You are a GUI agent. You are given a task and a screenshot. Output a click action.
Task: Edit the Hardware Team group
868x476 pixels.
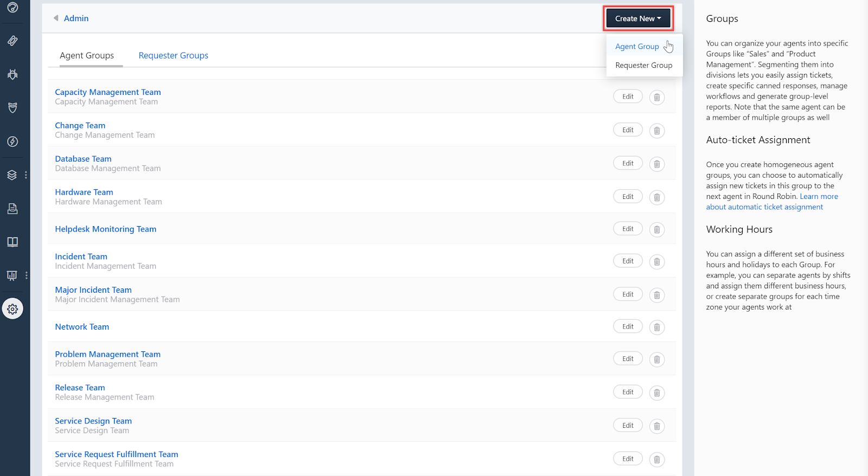(x=628, y=197)
